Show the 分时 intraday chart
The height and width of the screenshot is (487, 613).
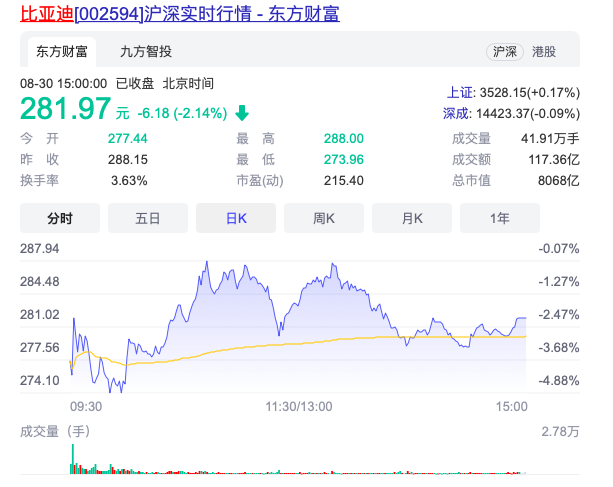(x=60, y=218)
